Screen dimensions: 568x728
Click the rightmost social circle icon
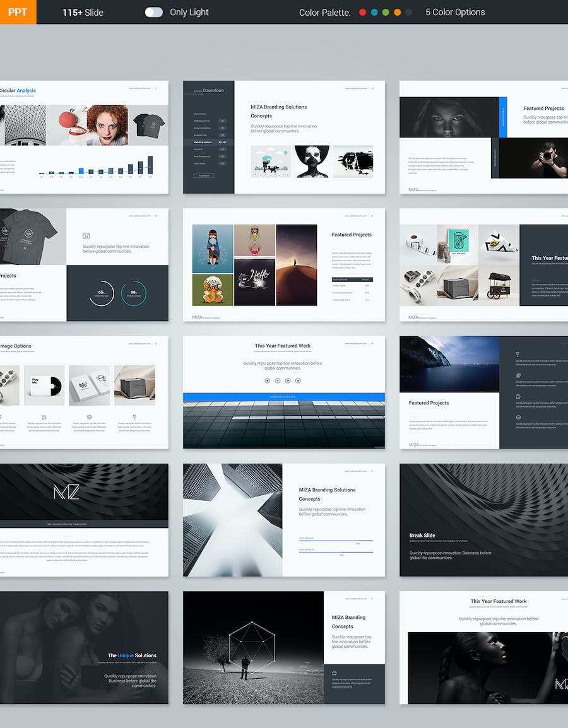pyautogui.click(x=298, y=380)
